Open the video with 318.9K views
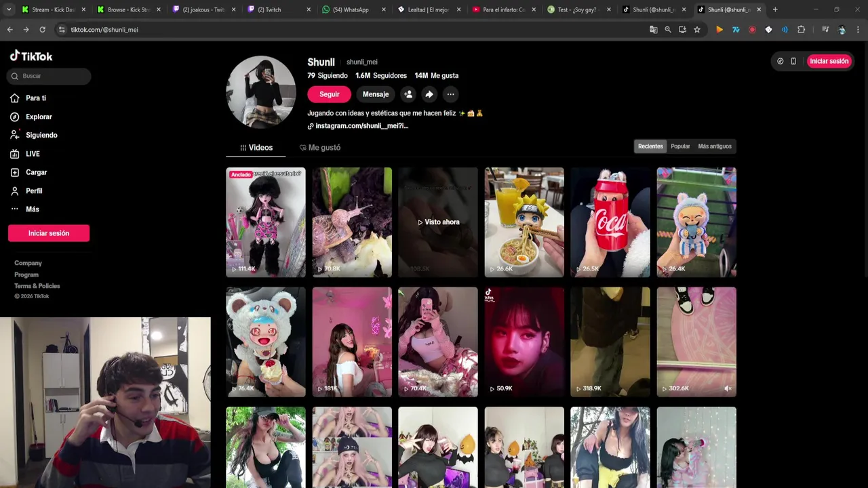Image resolution: width=868 pixels, height=488 pixels. pos(610,342)
